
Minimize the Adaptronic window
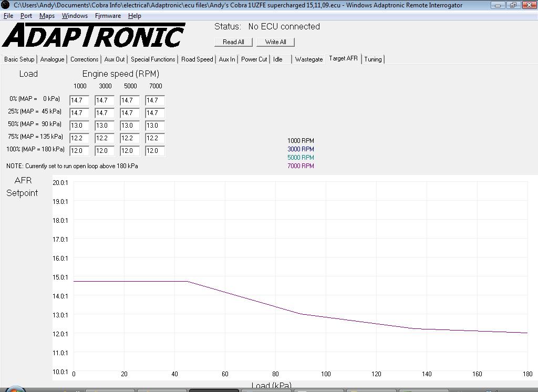tap(498, 5)
